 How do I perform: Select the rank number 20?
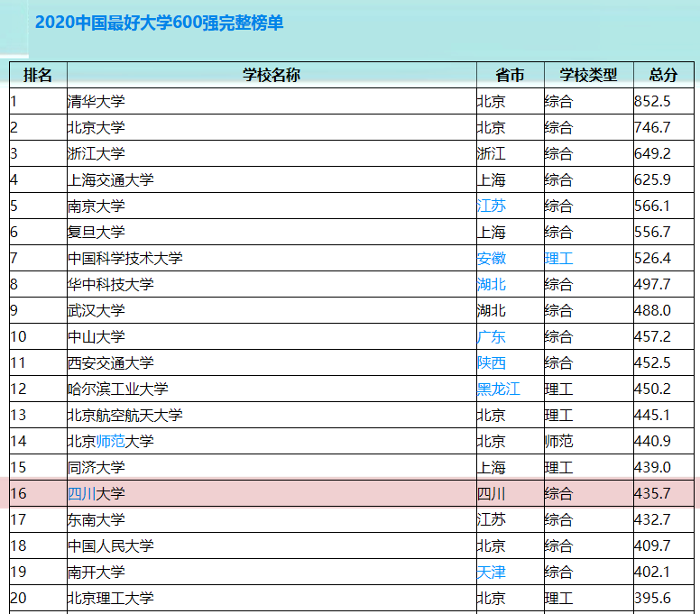pos(18,599)
